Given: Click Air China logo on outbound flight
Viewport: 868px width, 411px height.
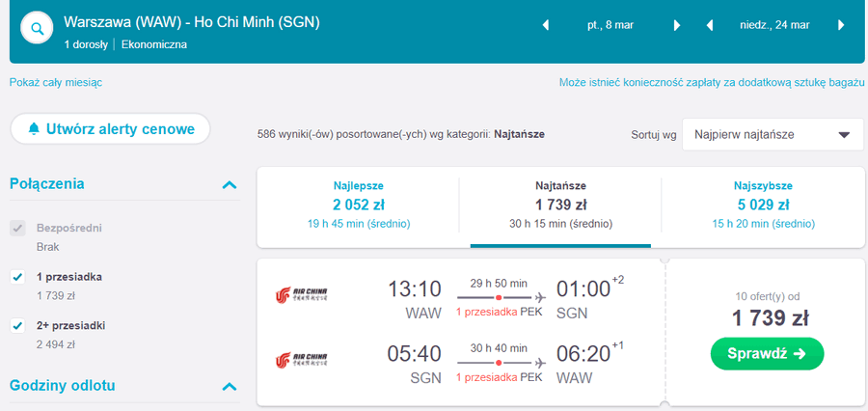Looking at the screenshot, I should pyautogui.click(x=302, y=295).
